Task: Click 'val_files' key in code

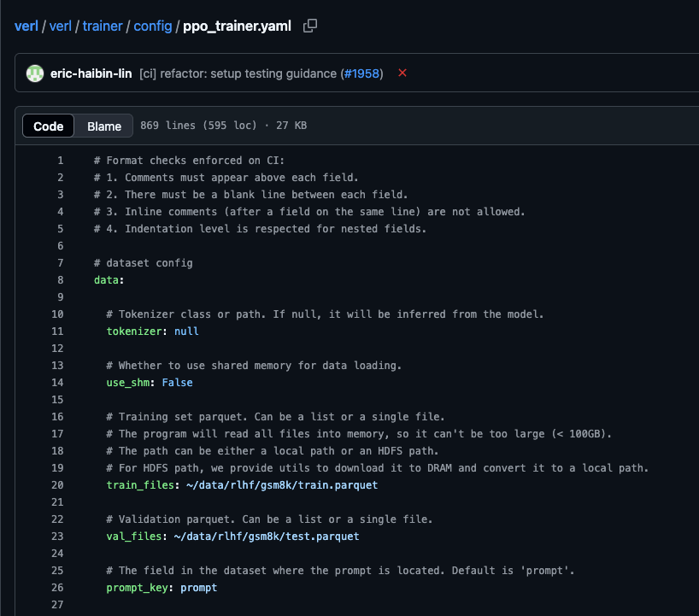Action: tap(134, 537)
